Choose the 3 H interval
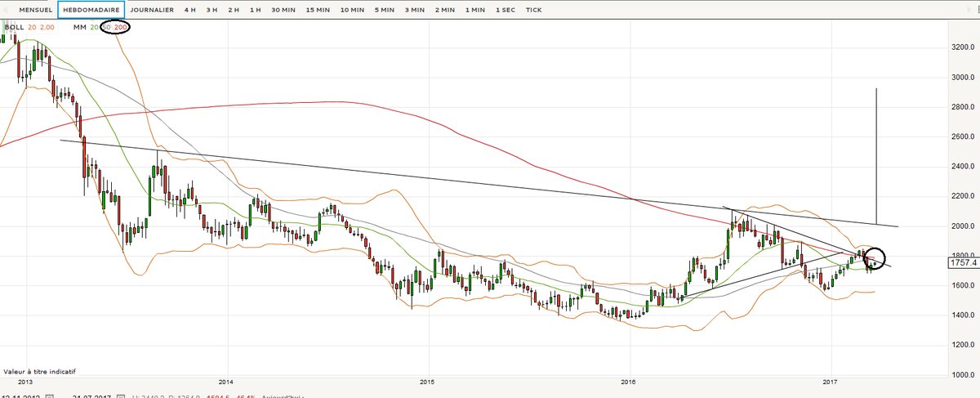The image size is (980, 398). [x=212, y=10]
